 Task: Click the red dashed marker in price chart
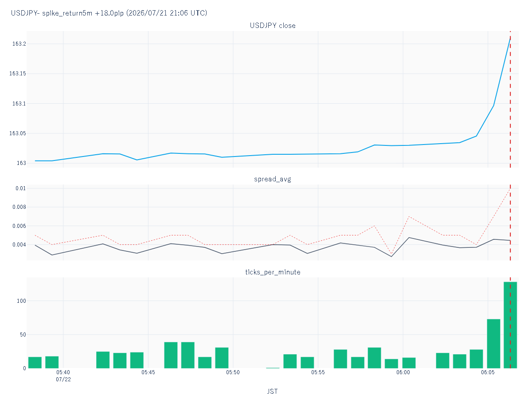click(x=510, y=99)
